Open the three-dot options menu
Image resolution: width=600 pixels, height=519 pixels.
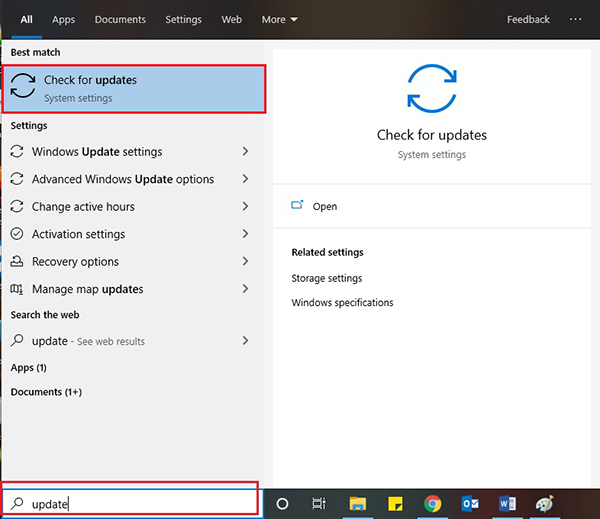pos(575,19)
